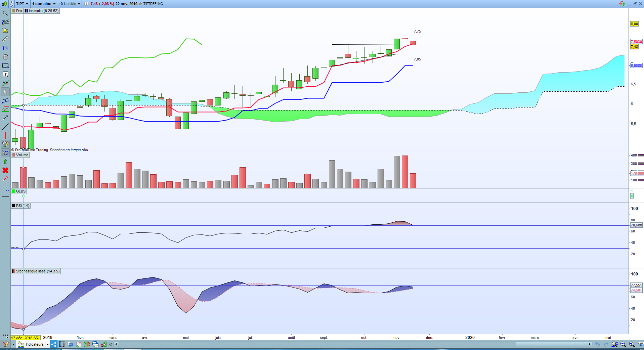Select the text annotation tool
This screenshot has width=644, height=350.
5,74
